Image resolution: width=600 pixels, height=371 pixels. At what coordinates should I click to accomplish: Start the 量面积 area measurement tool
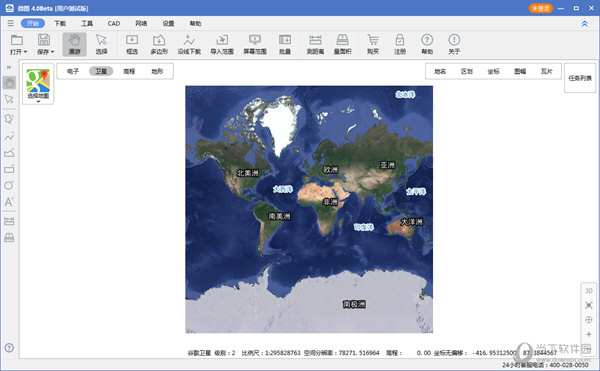click(342, 44)
